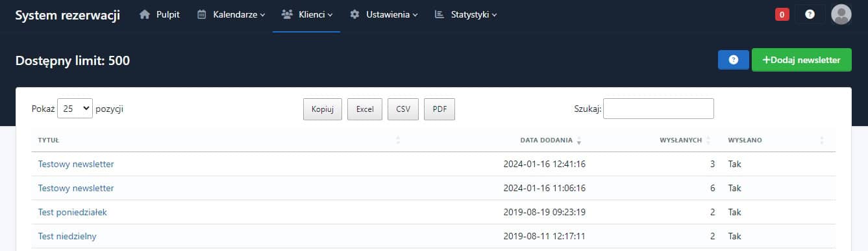Image resolution: width=868 pixels, height=251 pixels.
Task: Open the Ustawienia menu
Action: (384, 14)
